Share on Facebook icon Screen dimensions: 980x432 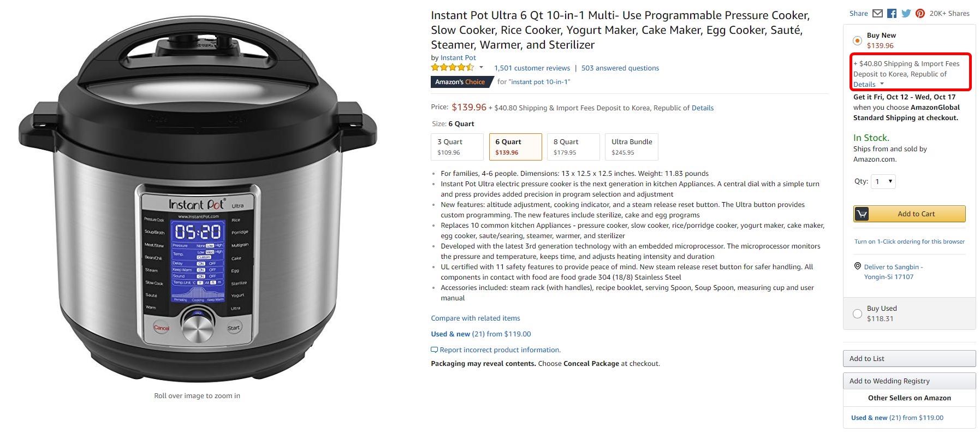[x=892, y=13]
